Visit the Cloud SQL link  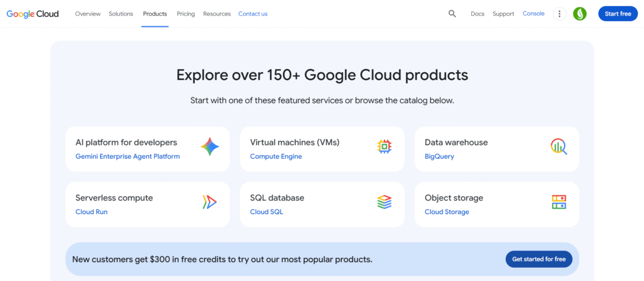[x=266, y=212]
